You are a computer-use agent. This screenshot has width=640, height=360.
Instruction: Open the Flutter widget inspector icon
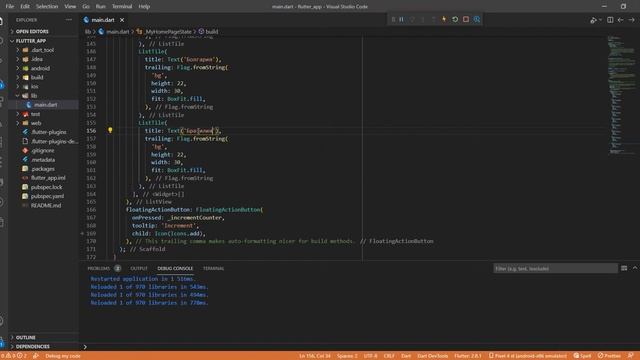(476, 20)
